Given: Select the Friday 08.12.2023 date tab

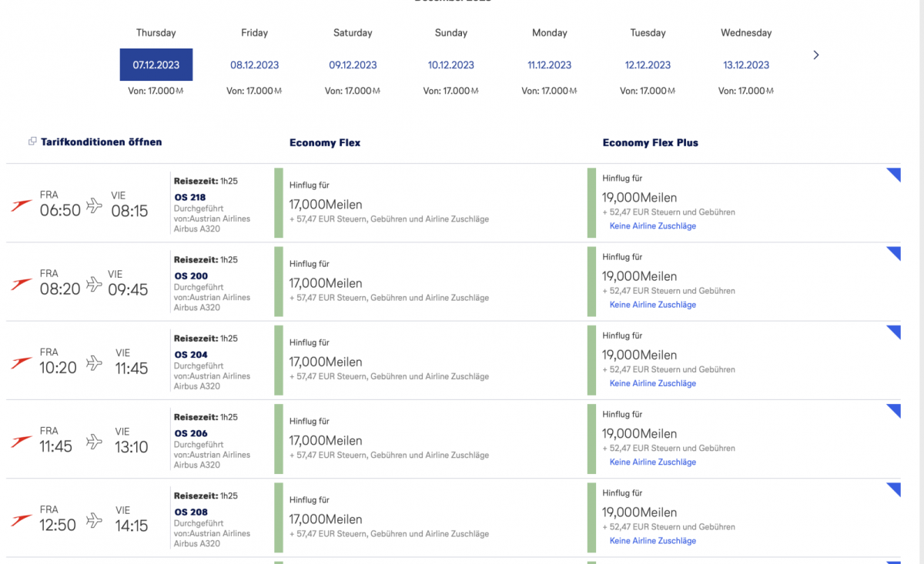Looking at the screenshot, I should click(x=254, y=65).
